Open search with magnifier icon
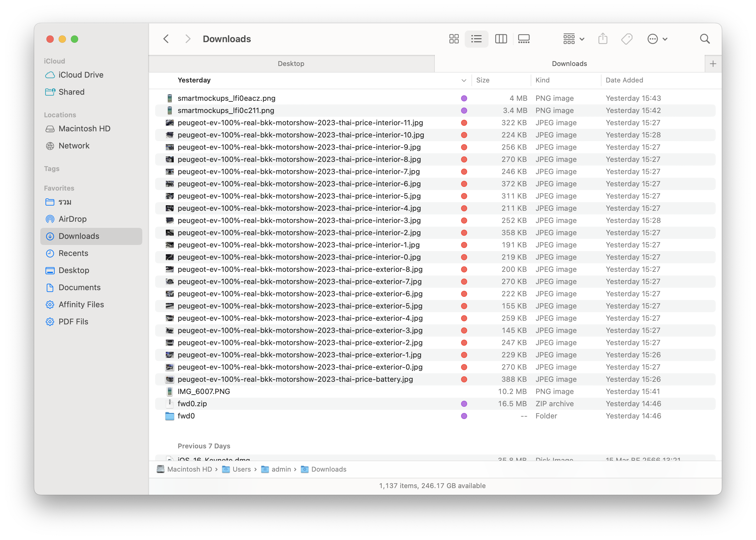Screen dimensions: 756x540 pyautogui.click(x=704, y=39)
